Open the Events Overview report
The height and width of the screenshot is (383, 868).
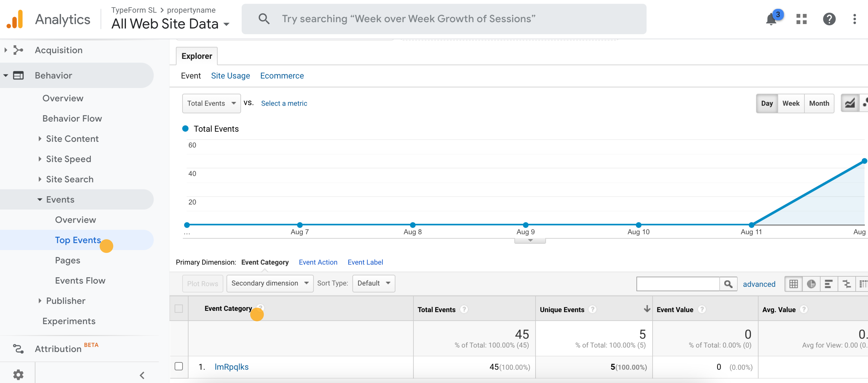tap(75, 220)
